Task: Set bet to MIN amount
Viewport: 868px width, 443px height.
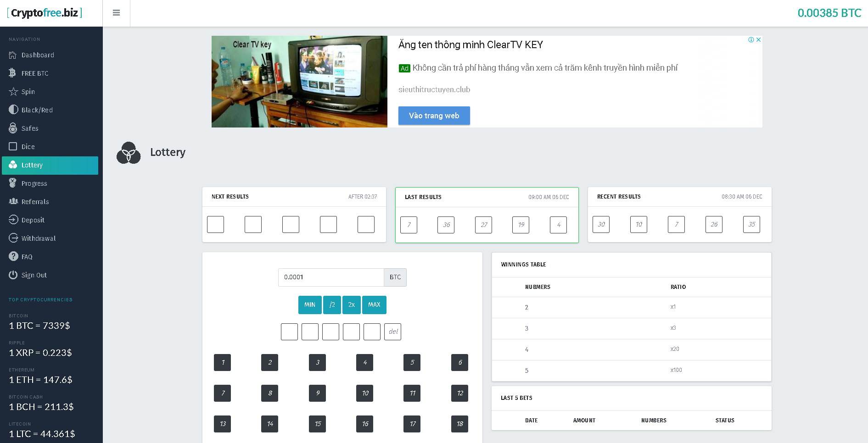Action: tap(310, 305)
